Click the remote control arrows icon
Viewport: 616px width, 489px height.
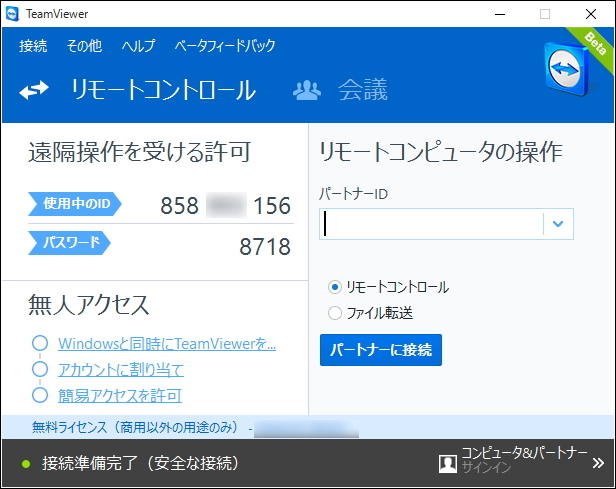point(34,90)
